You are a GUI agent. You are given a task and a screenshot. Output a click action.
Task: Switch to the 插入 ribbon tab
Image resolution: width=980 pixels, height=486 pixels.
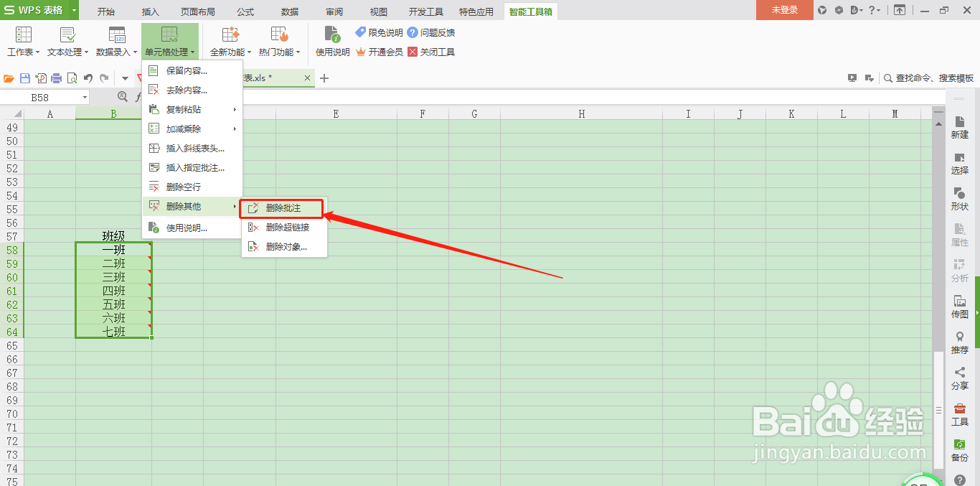(x=151, y=11)
